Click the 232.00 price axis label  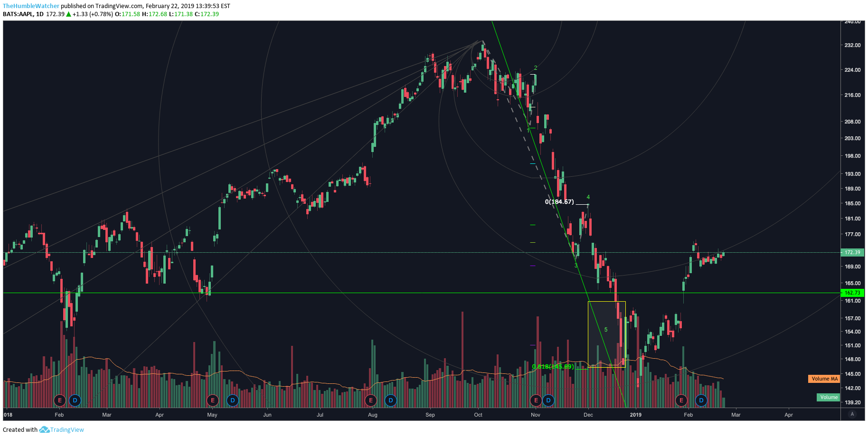pyautogui.click(x=852, y=45)
